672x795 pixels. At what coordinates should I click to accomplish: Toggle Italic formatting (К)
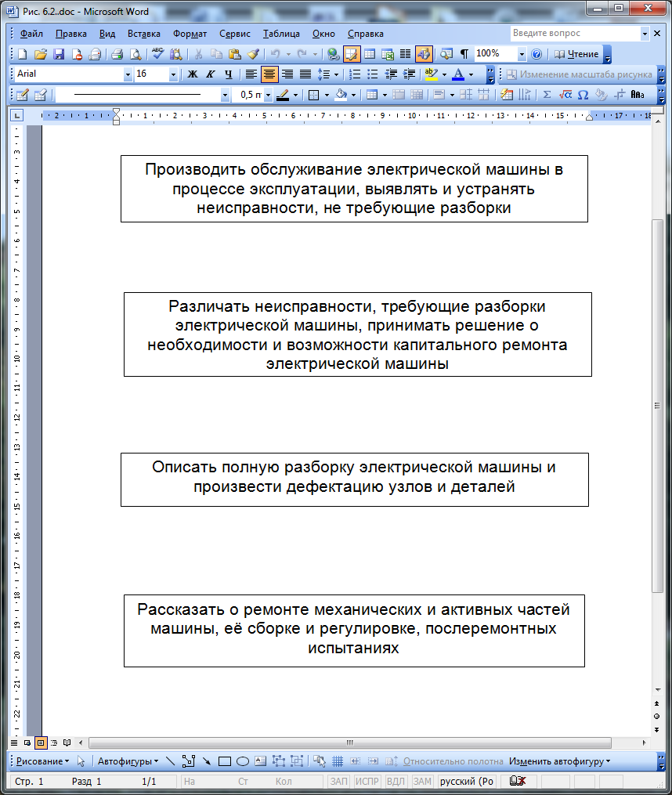211,74
